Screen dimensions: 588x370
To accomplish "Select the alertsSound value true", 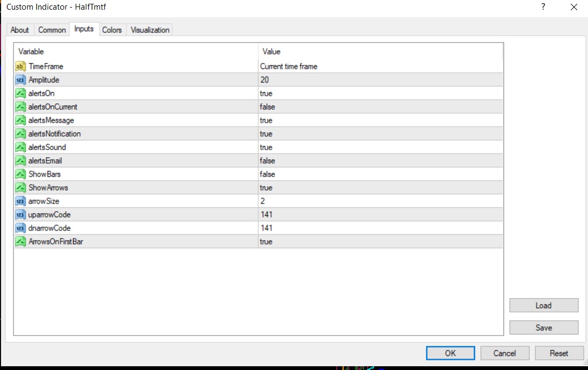I will [266, 148].
